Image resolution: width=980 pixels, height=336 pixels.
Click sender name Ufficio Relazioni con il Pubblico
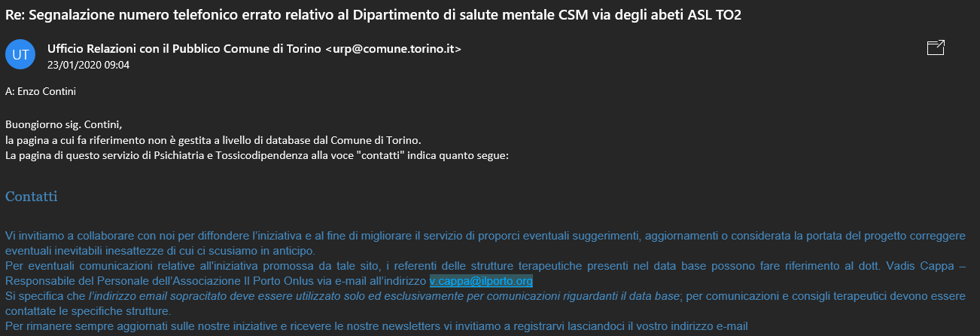(x=184, y=49)
